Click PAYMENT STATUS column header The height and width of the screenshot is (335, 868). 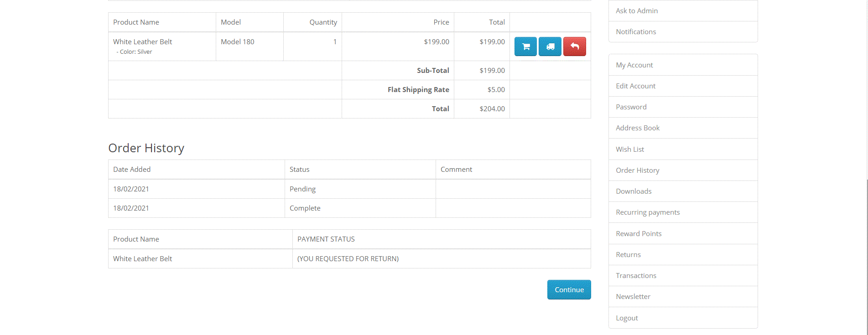pyautogui.click(x=326, y=239)
